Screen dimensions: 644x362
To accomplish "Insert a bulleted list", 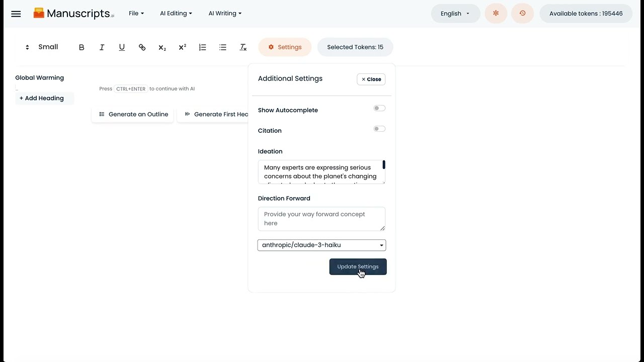I will point(222,47).
